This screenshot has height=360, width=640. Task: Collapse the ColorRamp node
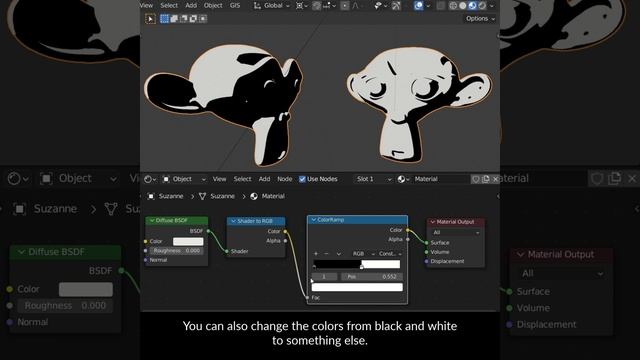[313, 220]
